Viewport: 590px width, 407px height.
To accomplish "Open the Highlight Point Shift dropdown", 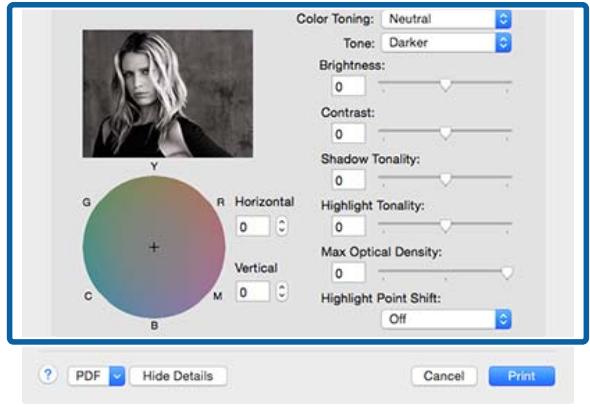I will point(446,319).
